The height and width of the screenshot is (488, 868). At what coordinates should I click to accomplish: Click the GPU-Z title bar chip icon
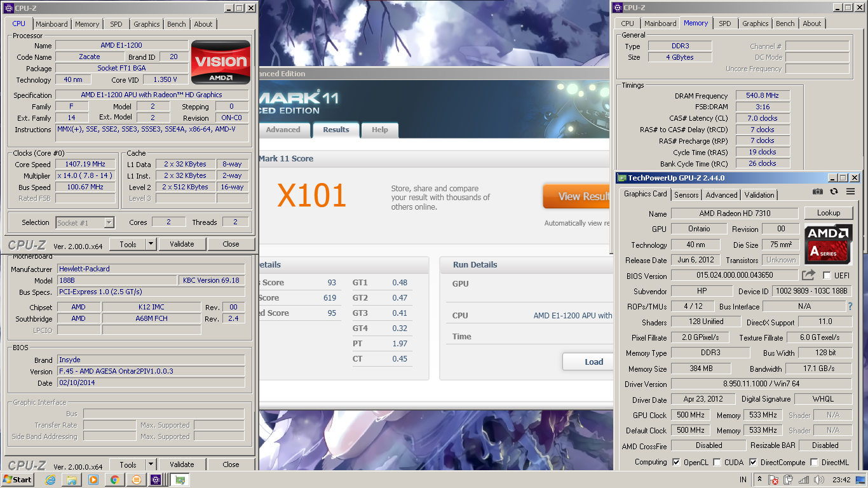(622, 178)
